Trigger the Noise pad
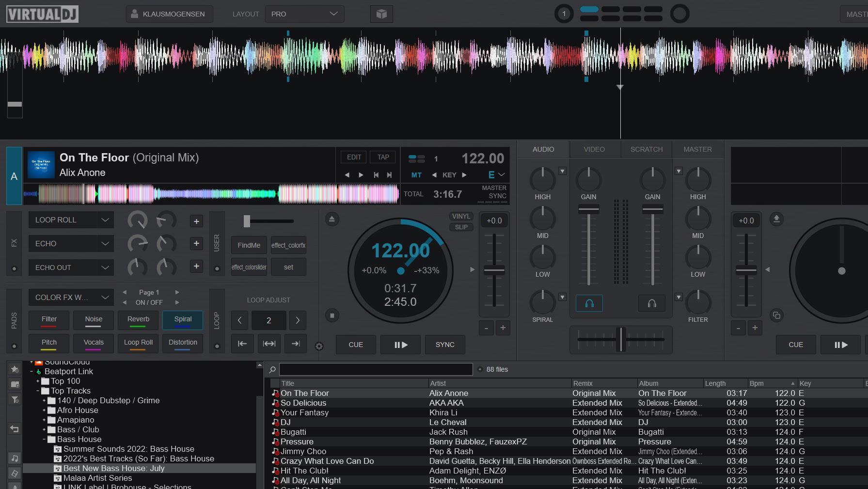 click(94, 320)
